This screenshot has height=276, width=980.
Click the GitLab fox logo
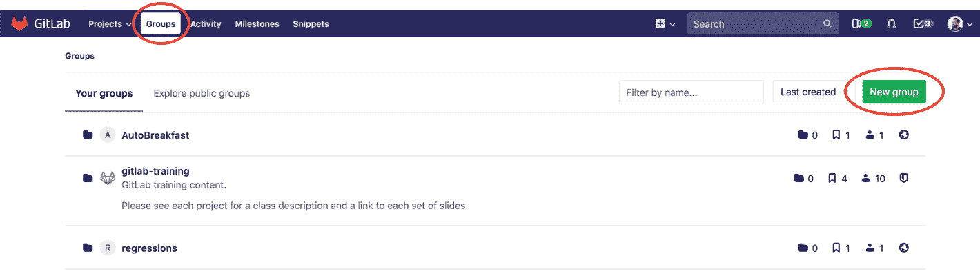(19, 23)
